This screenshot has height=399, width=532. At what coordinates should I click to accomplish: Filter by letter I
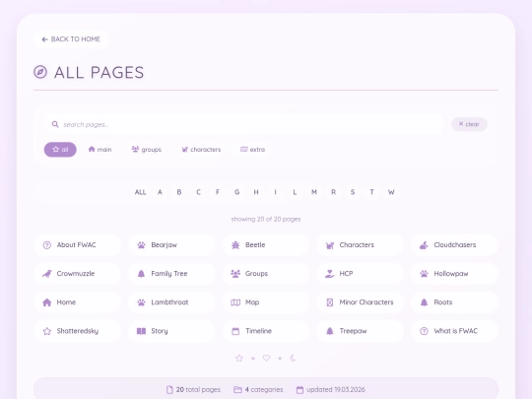276,192
